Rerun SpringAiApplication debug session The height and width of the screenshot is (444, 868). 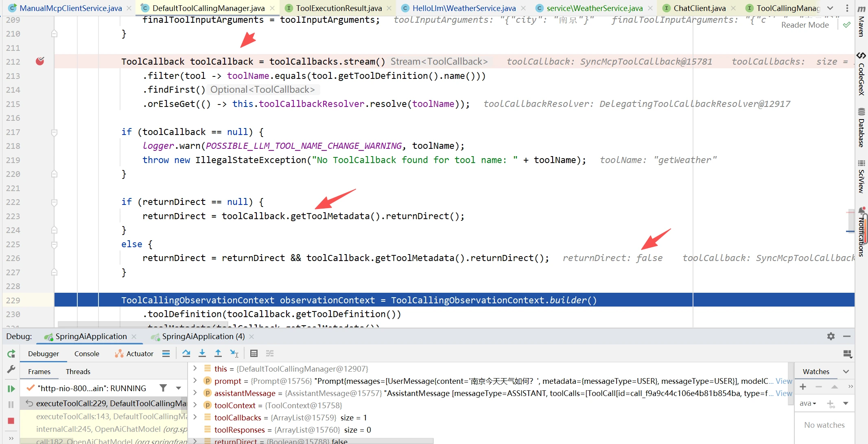[11, 354]
